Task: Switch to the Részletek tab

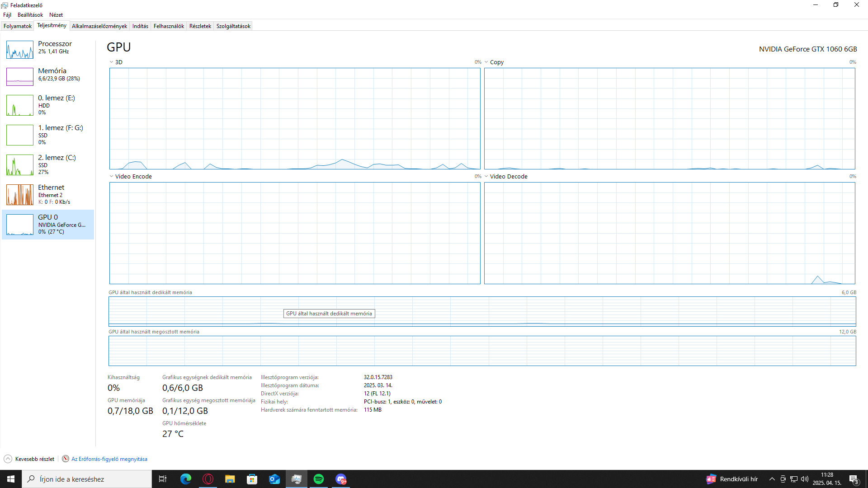Action: [200, 26]
